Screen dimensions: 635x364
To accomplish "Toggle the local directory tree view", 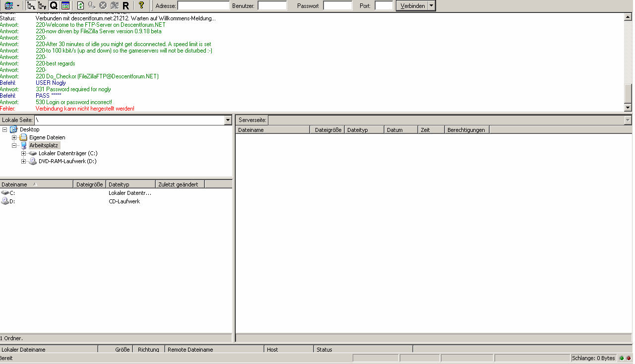I will click(x=31, y=5).
